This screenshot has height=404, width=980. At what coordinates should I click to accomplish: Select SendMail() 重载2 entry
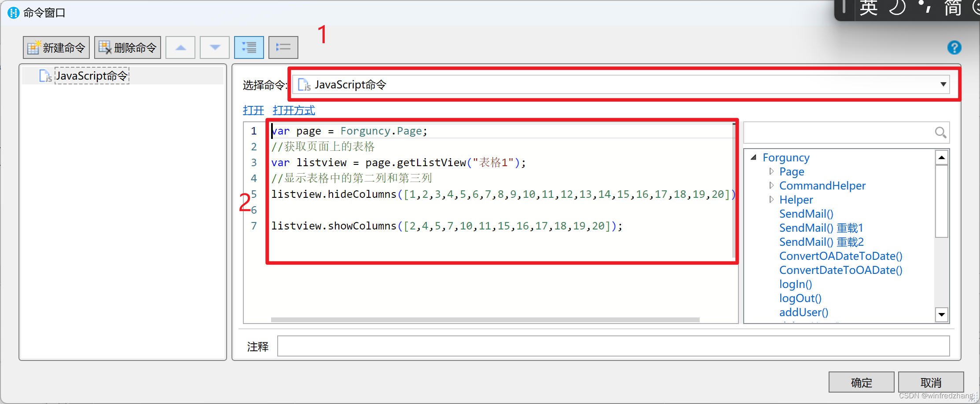[x=822, y=242]
